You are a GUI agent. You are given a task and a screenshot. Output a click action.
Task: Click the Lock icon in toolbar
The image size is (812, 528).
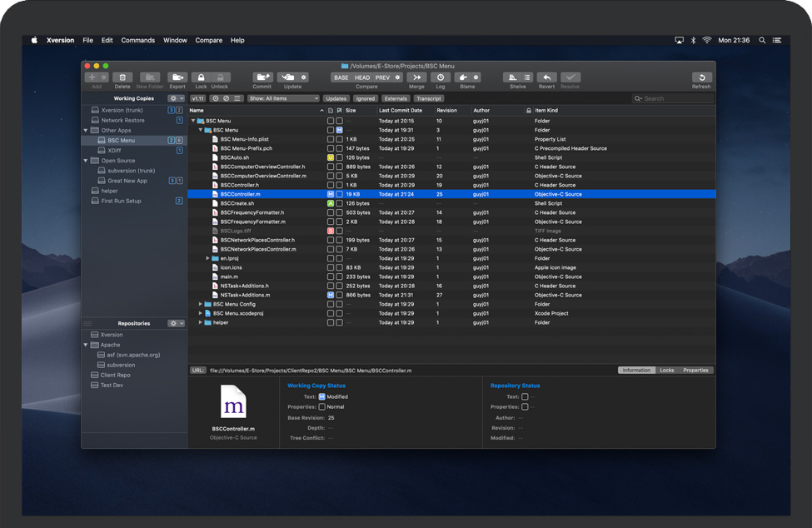[x=201, y=77]
